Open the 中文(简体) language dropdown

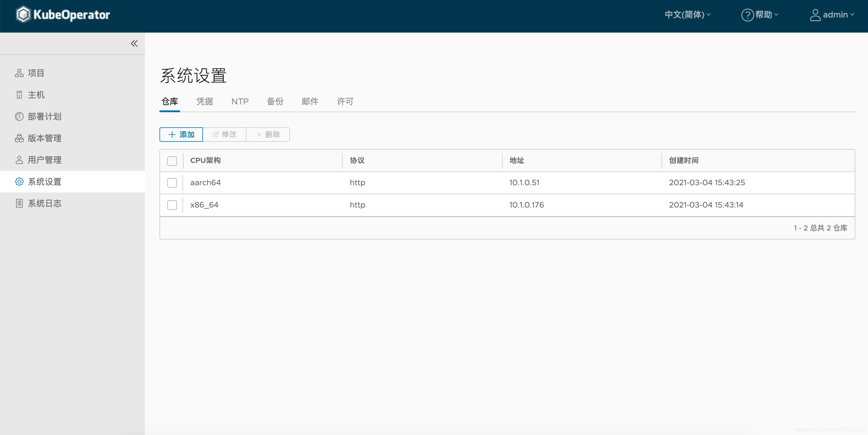pyautogui.click(x=687, y=15)
